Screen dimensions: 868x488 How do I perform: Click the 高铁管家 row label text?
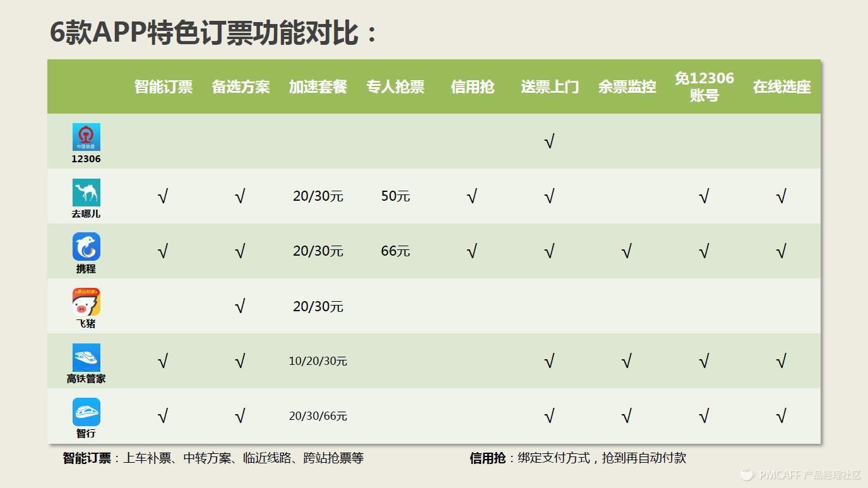point(86,379)
